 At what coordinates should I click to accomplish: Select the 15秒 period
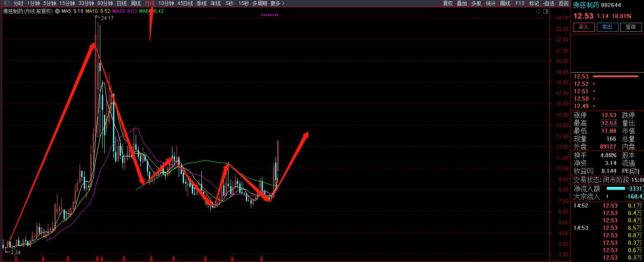[243, 3]
